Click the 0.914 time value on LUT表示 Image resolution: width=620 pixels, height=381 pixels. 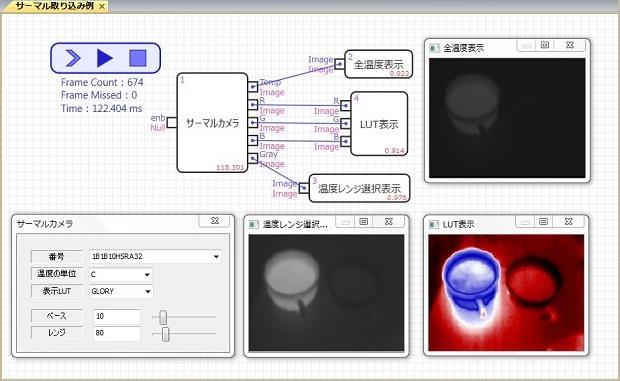click(x=394, y=151)
